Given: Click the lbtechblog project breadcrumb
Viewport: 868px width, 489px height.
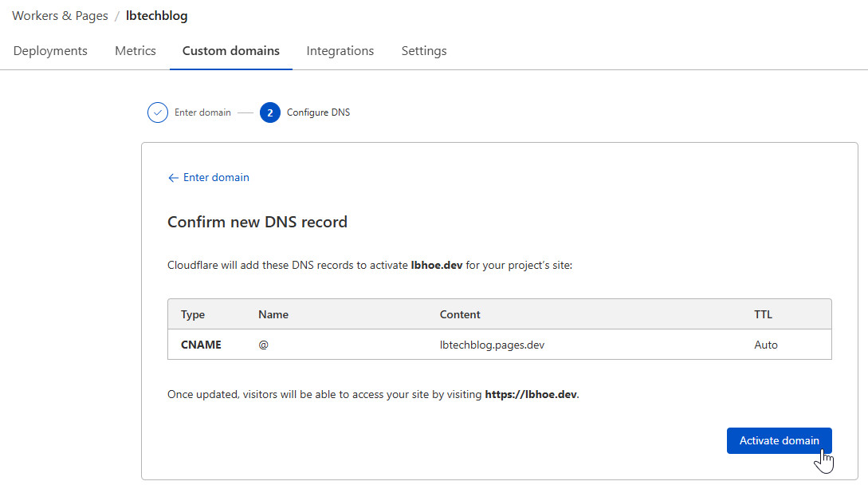Looking at the screenshot, I should pos(157,16).
